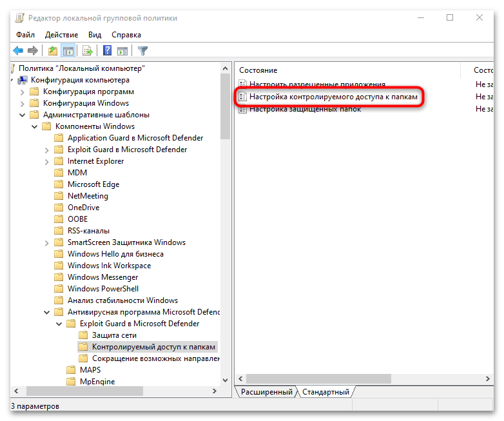
Task: Select the policy Настроить разрешенные приложения
Action: tap(317, 84)
